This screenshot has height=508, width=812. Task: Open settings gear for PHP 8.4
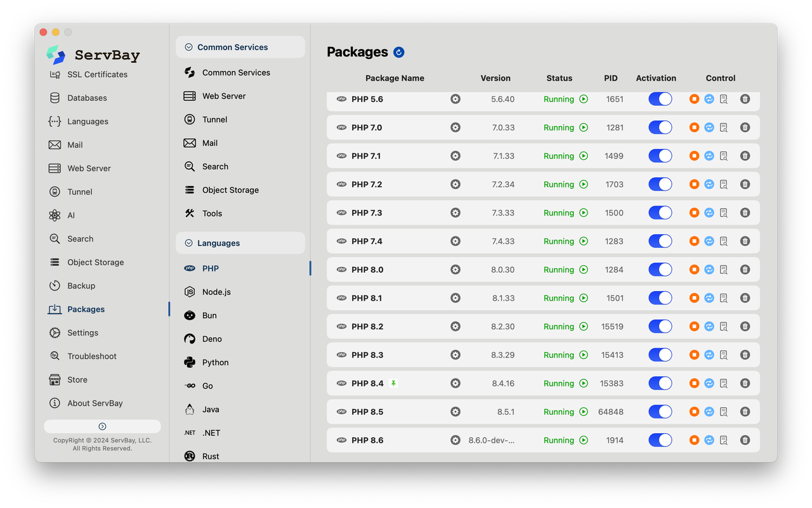tap(455, 383)
